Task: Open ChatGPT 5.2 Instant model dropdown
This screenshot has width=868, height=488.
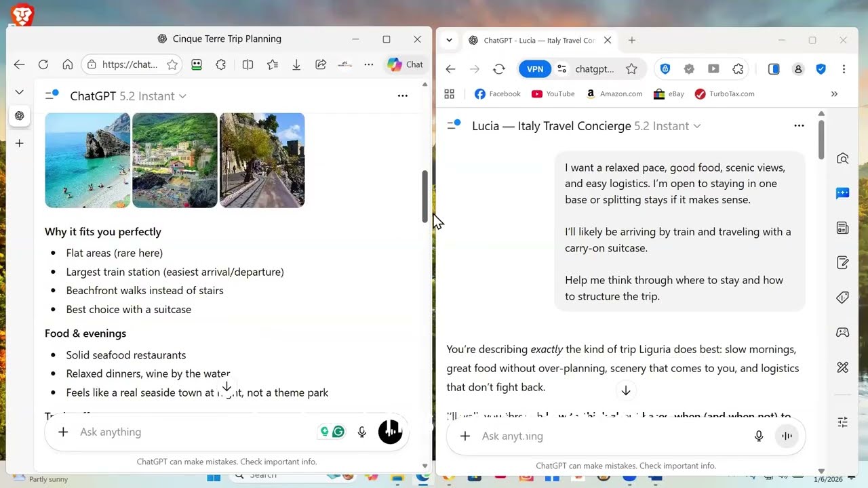Action: (128, 96)
